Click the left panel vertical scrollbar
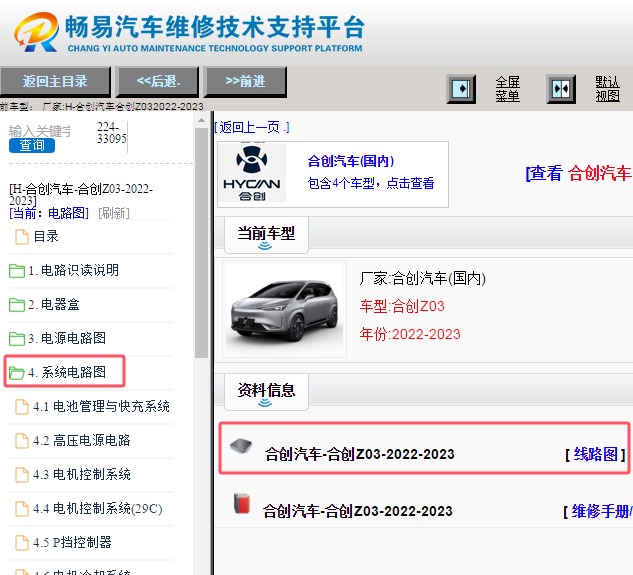The width and height of the screenshot is (633, 575). point(201,242)
